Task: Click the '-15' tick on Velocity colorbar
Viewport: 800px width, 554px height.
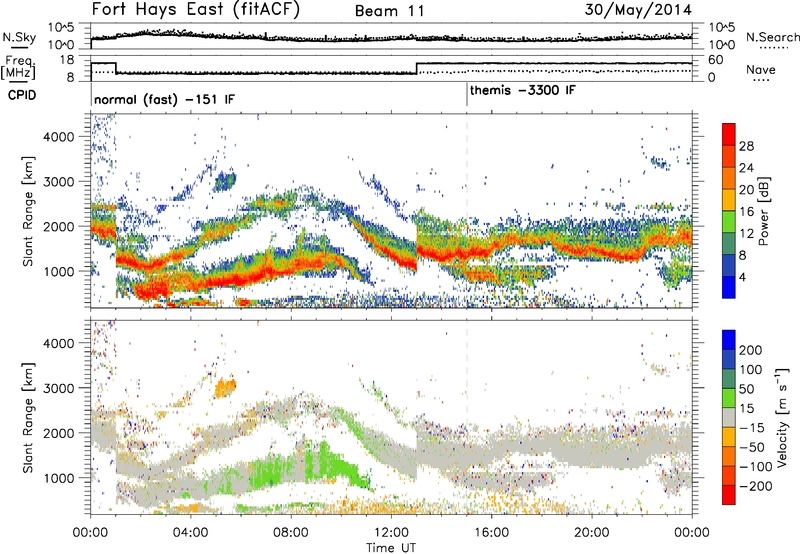Action: (x=753, y=428)
